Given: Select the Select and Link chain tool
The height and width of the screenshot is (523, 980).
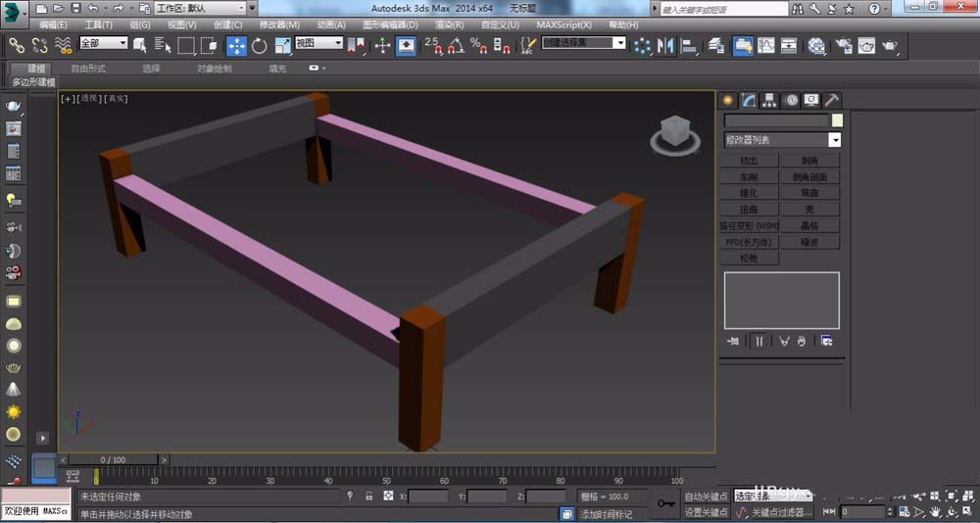Looking at the screenshot, I should coord(17,45).
